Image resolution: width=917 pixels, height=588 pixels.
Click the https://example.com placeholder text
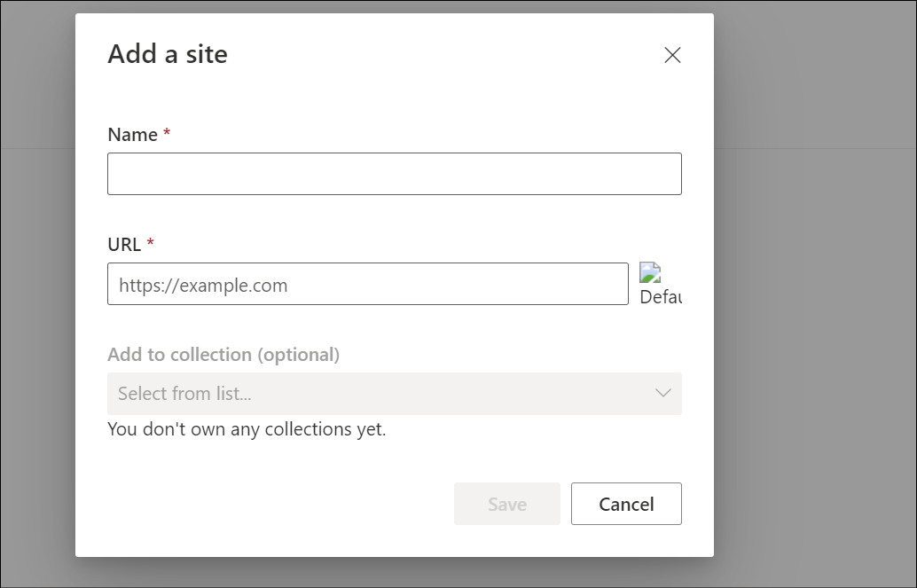pyautogui.click(x=203, y=286)
